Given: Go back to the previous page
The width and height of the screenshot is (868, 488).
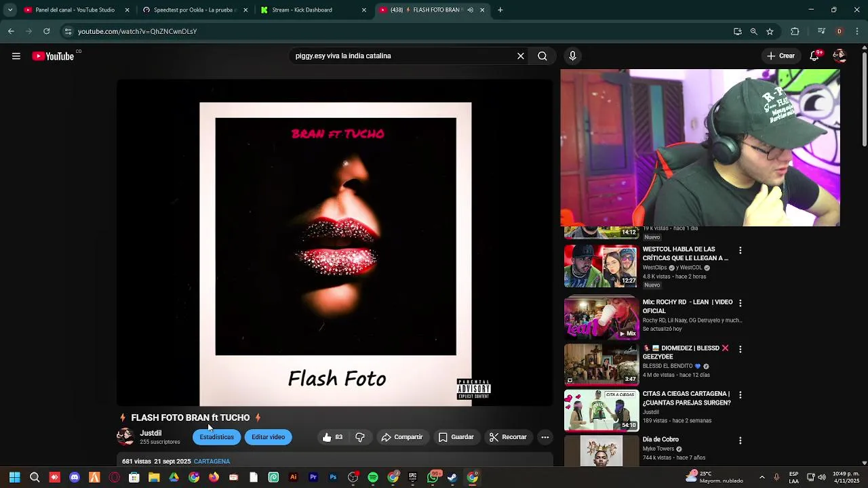Looking at the screenshot, I should [11, 31].
